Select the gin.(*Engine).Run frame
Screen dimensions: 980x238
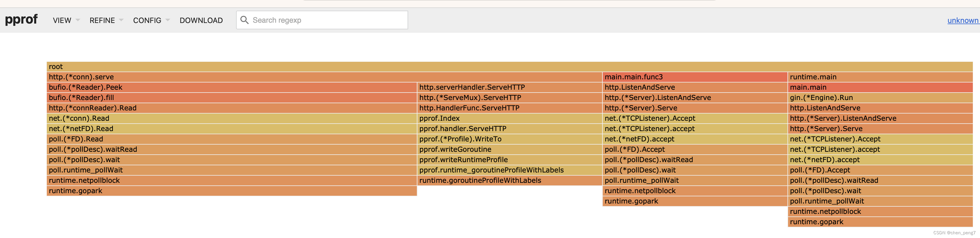(x=880, y=97)
